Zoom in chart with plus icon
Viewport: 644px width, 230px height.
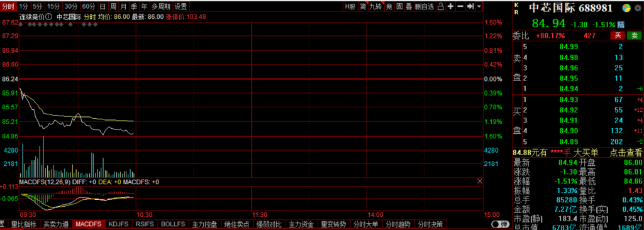tap(450, 6)
